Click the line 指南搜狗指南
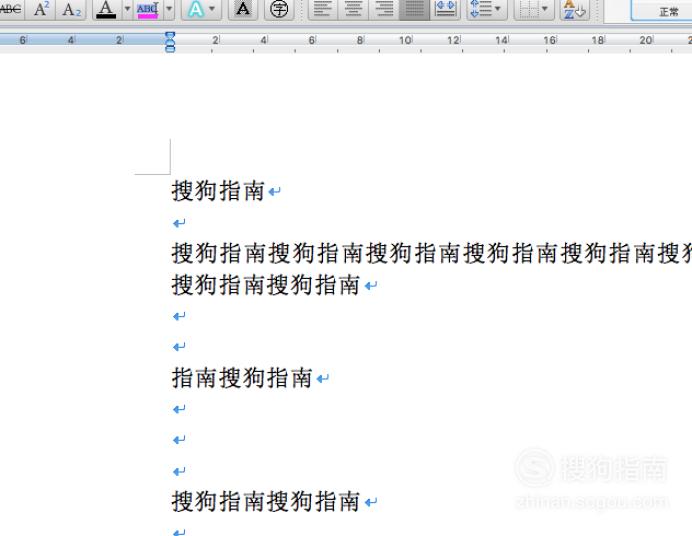The height and width of the screenshot is (536, 692). [242, 378]
